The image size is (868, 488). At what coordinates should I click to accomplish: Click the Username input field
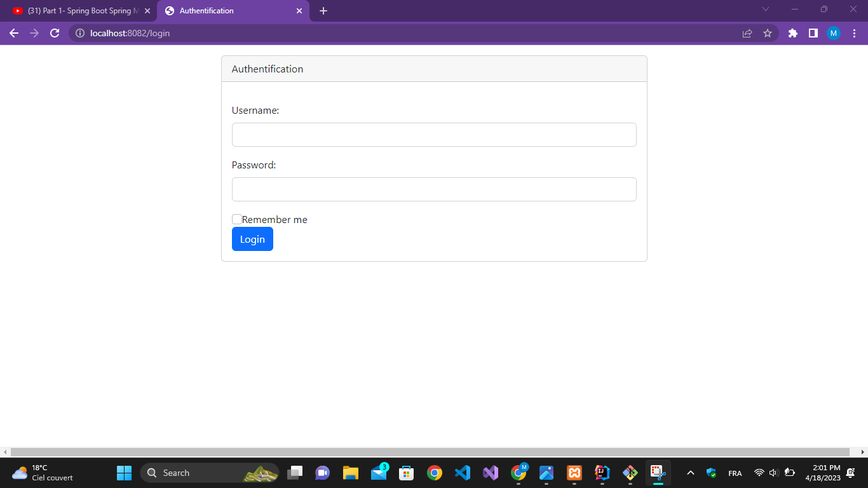(x=434, y=135)
